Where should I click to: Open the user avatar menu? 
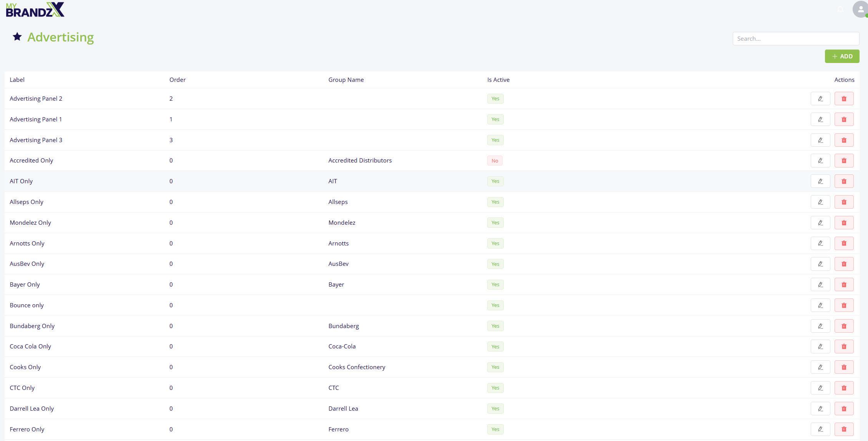(x=860, y=9)
